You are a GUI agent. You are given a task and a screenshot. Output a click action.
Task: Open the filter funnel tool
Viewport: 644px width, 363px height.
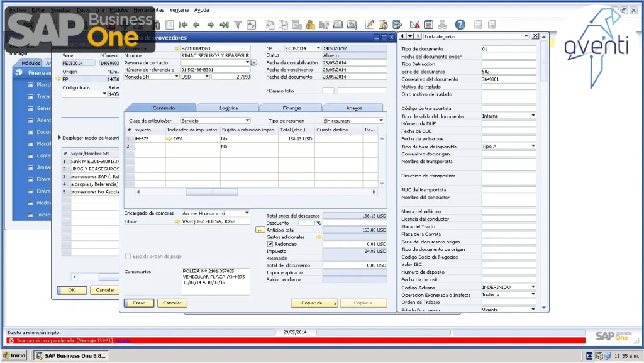(238, 25)
